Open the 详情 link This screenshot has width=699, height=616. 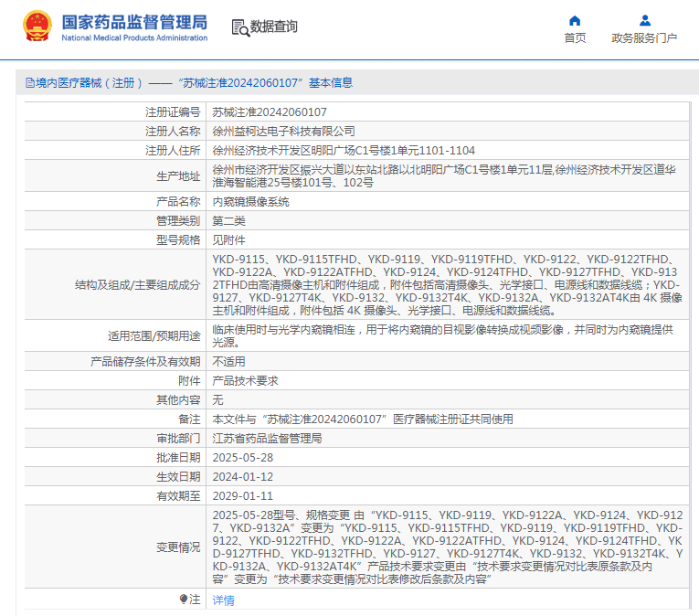click(x=223, y=600)
